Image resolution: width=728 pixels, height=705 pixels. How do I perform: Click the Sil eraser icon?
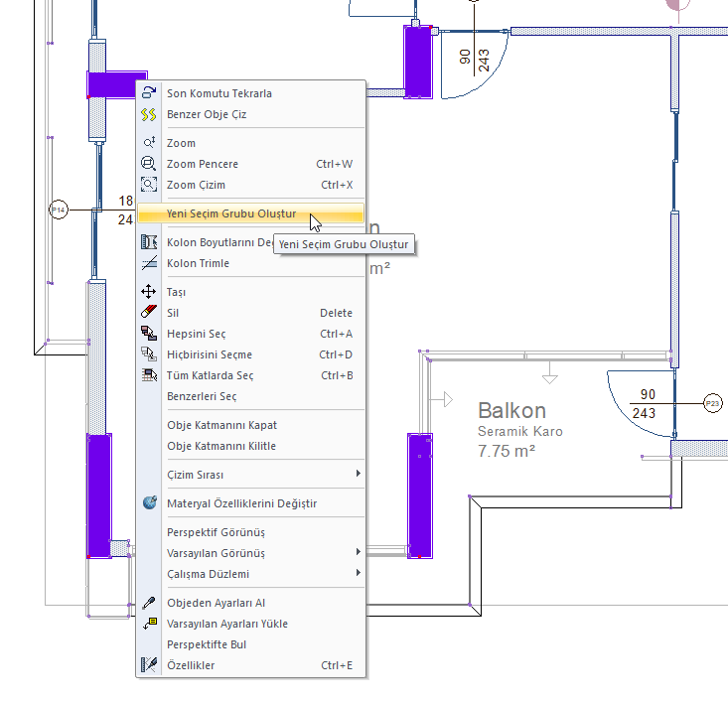click(x=149, y=313)
